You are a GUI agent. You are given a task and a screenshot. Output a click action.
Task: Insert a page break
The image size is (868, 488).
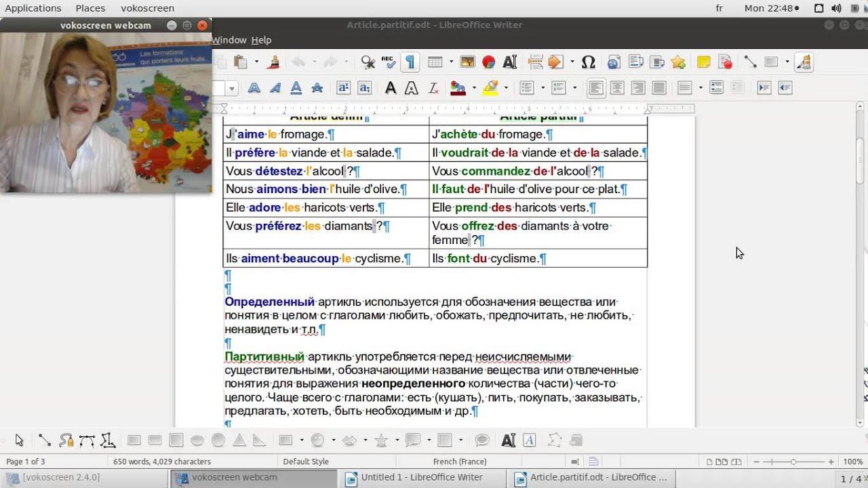pyautogui.click(x=535, y=62)
